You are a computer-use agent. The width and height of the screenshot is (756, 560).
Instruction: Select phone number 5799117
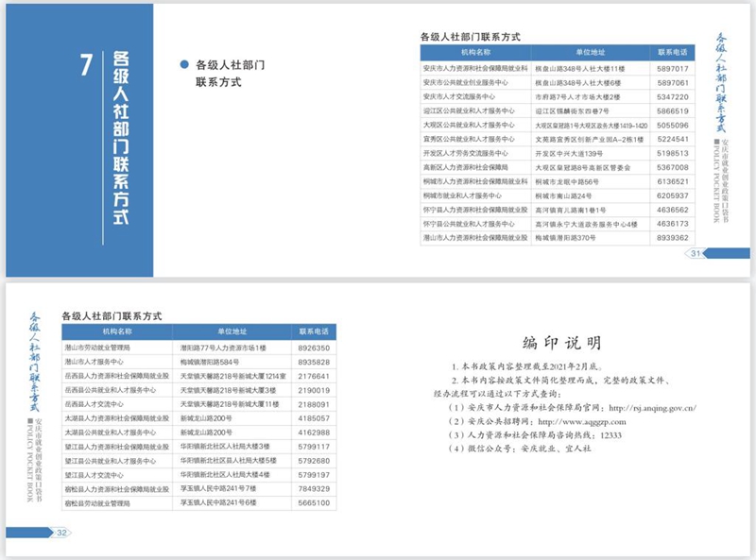tap(314, 447)
